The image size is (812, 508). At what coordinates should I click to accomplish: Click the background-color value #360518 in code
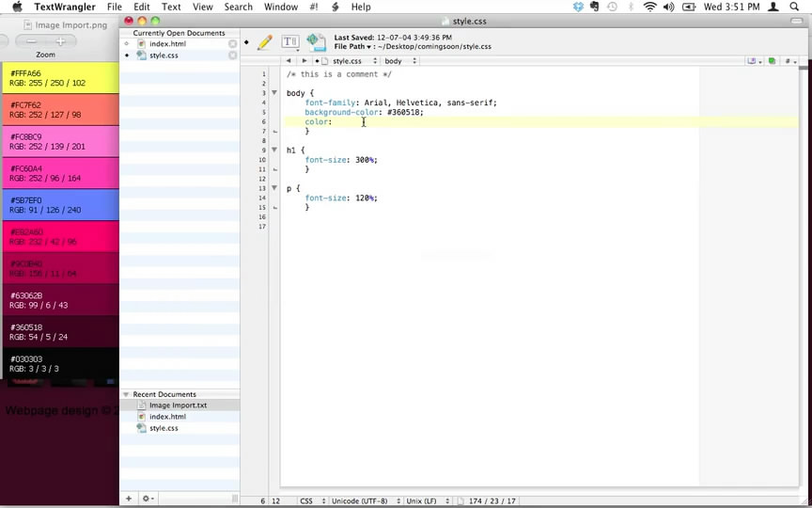pyautogui.click(x=403, y=112)
